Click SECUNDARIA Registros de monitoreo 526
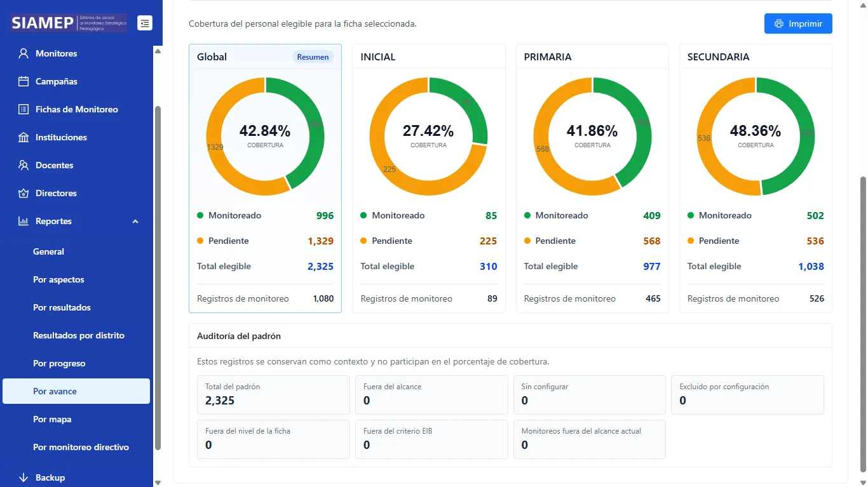The image size is (868, 487). 817,298
